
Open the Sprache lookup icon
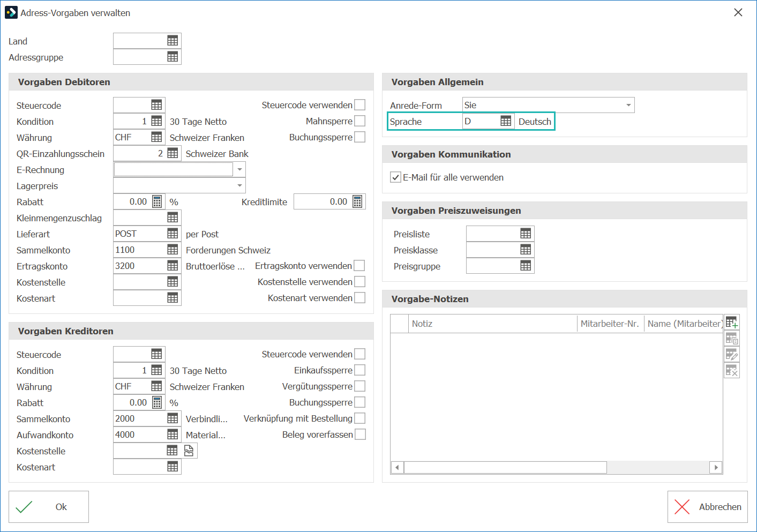506,121
